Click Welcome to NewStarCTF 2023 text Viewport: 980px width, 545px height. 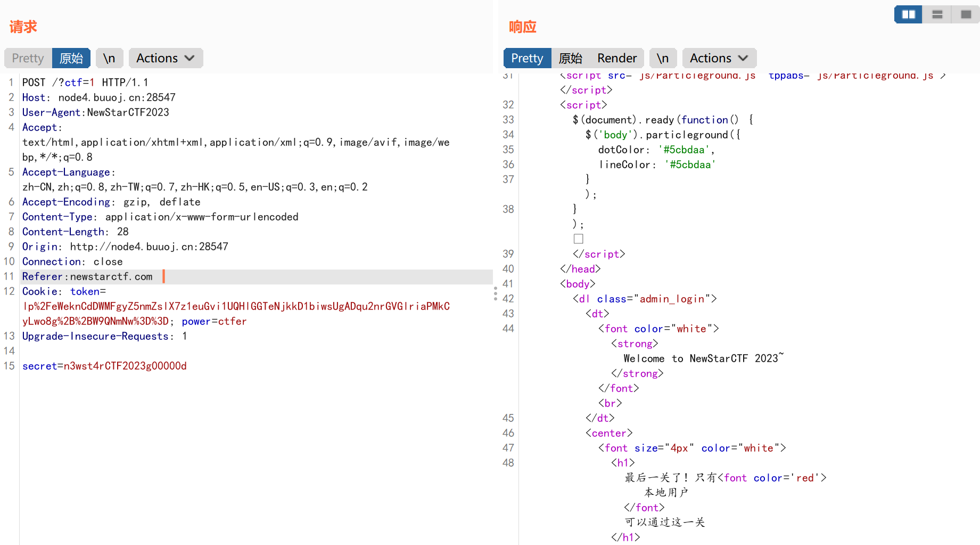click(704, 359)
